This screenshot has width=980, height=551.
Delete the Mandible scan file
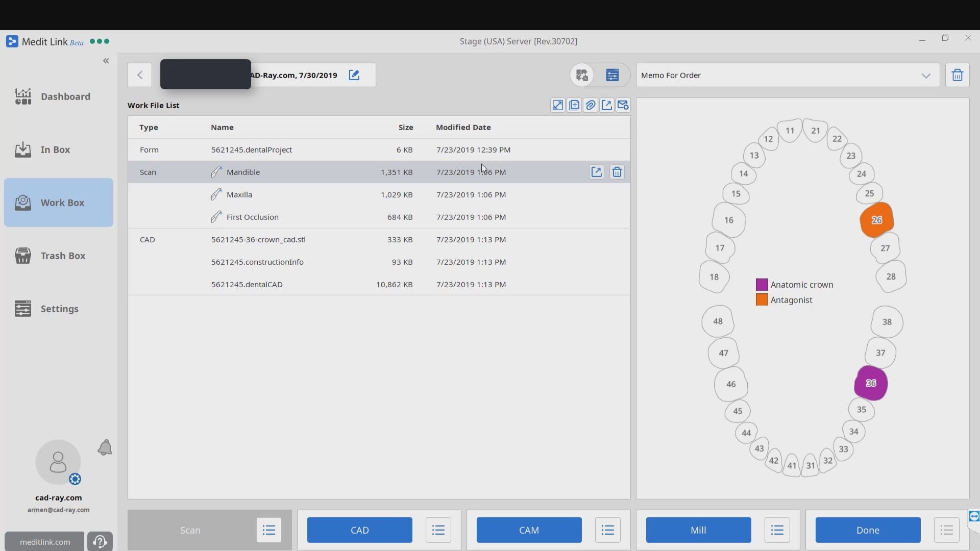pyautogui.click(x=617, y=172)
